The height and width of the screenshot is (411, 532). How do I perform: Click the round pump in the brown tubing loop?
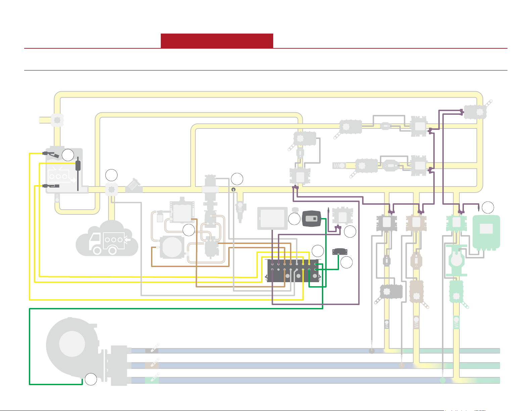[172, 247]
